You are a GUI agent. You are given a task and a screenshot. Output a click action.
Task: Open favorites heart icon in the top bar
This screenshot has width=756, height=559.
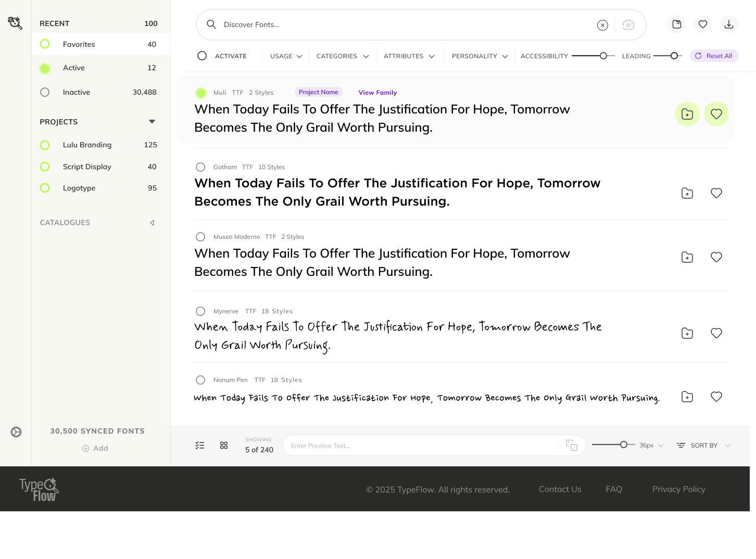pos(703,24)
